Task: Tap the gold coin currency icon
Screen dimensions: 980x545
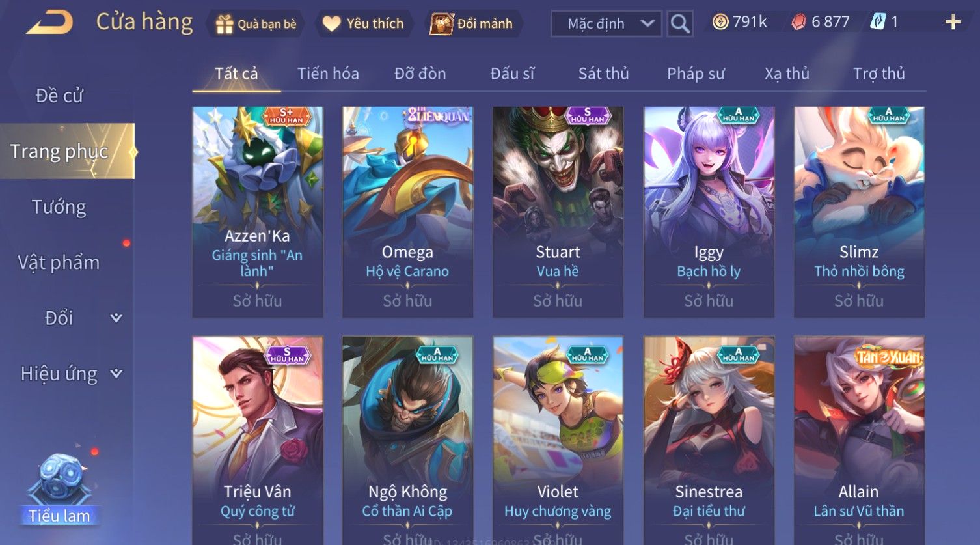Action: click(x=720, y=22)
